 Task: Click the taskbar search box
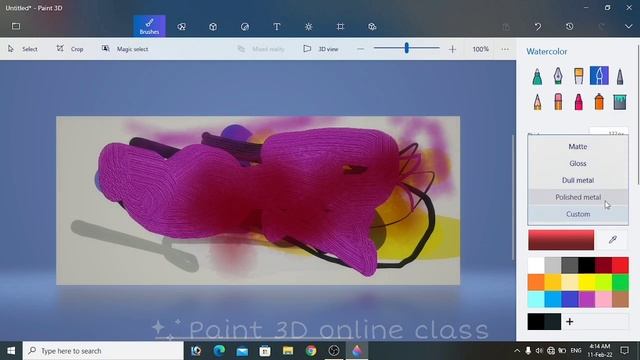103,351
